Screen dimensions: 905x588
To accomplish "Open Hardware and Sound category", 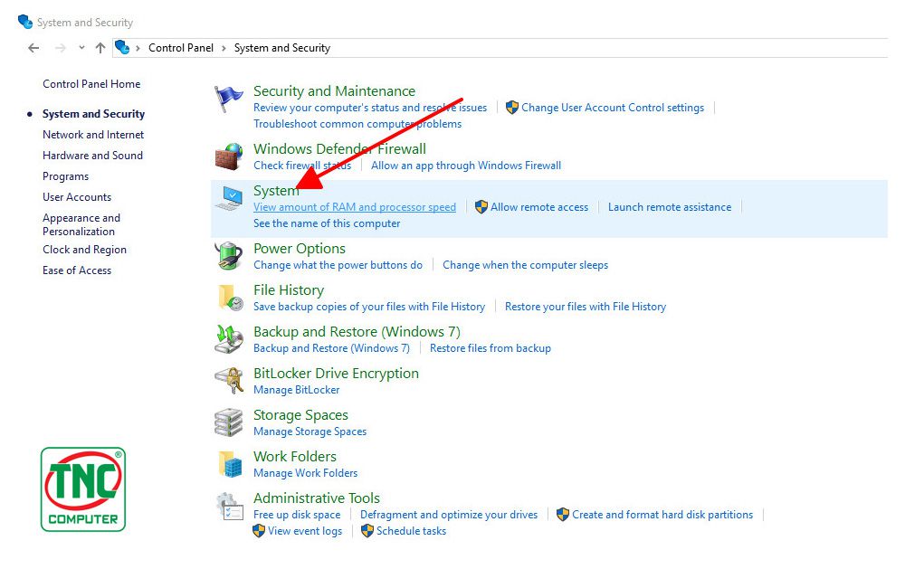I will coord(92,156).
